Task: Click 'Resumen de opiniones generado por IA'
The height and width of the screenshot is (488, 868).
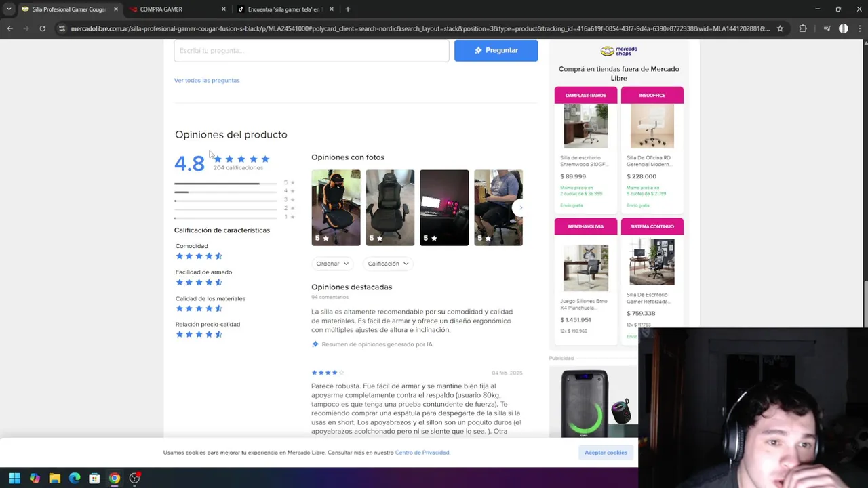Action: (x=377, y=344)
